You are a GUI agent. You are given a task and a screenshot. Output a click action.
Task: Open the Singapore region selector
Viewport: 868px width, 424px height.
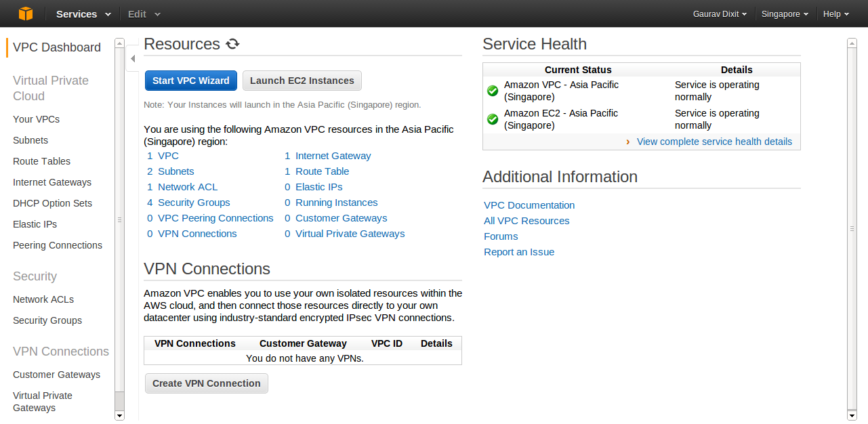(x=785, y=14)
